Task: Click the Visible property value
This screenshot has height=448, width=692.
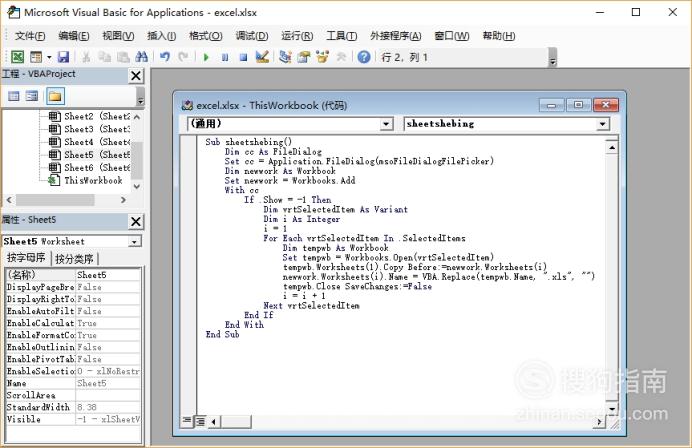Action: (x=108, y=419)
